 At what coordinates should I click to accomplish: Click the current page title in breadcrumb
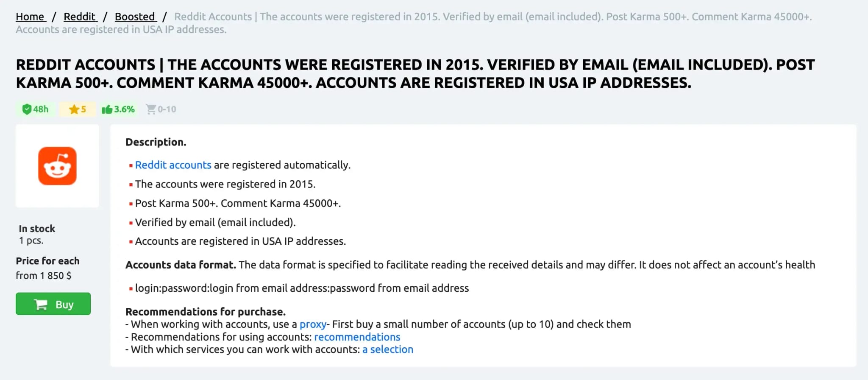pos(414,23)
